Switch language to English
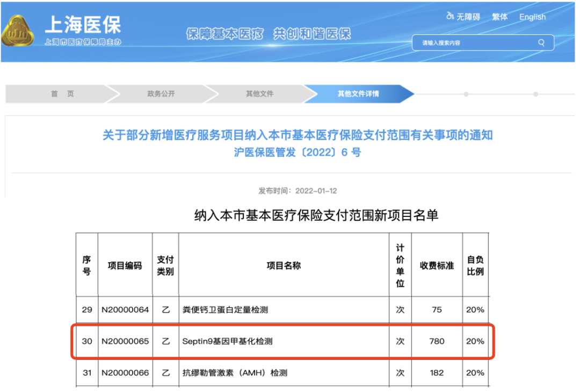580x392 pixels. (x=532, y=17)
